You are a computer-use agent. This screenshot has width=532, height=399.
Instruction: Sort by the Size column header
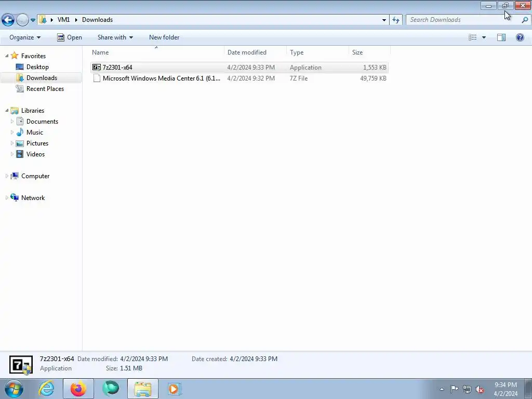tap(369, 52)
